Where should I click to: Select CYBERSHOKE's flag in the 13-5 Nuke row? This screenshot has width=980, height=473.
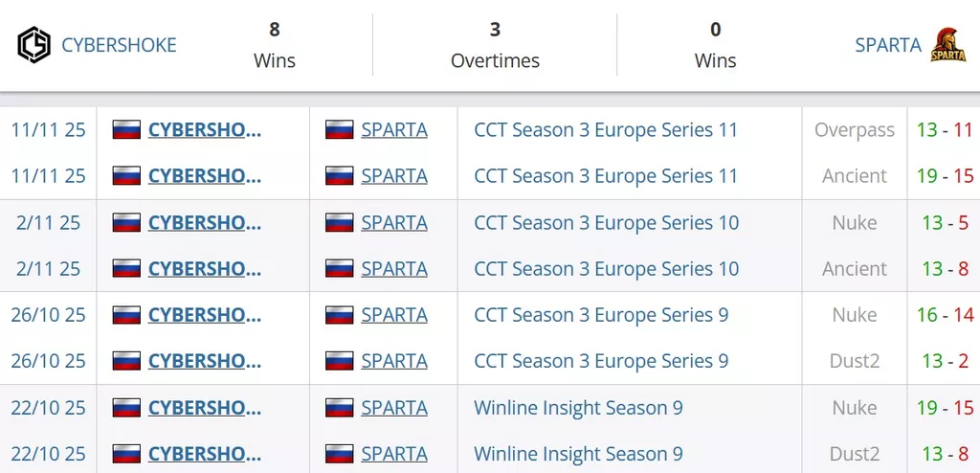coord(126,223)
